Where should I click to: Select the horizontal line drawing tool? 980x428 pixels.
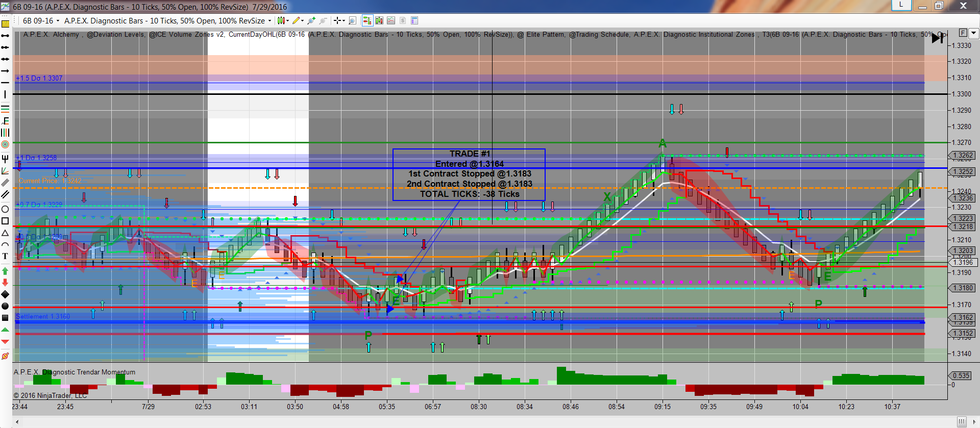(5, 83)
